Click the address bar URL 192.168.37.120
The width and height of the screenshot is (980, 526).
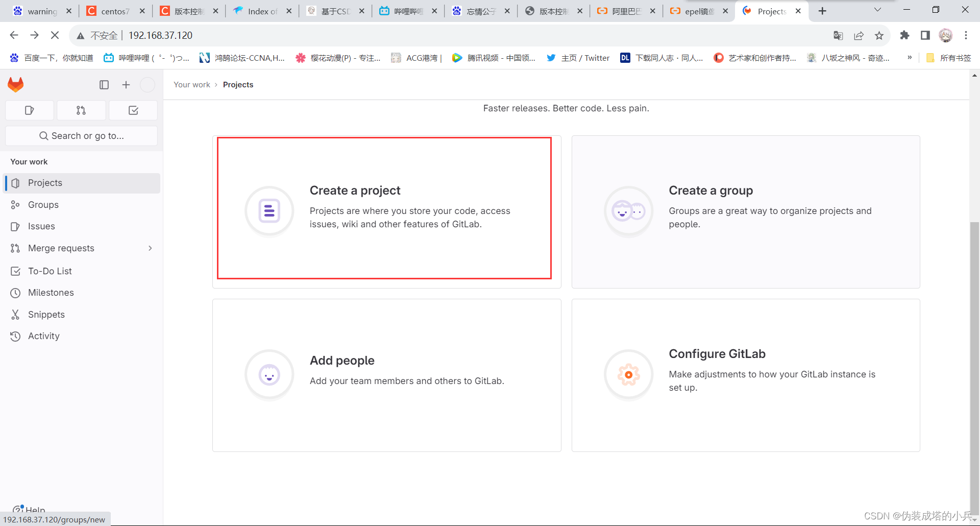click(160, 35)
